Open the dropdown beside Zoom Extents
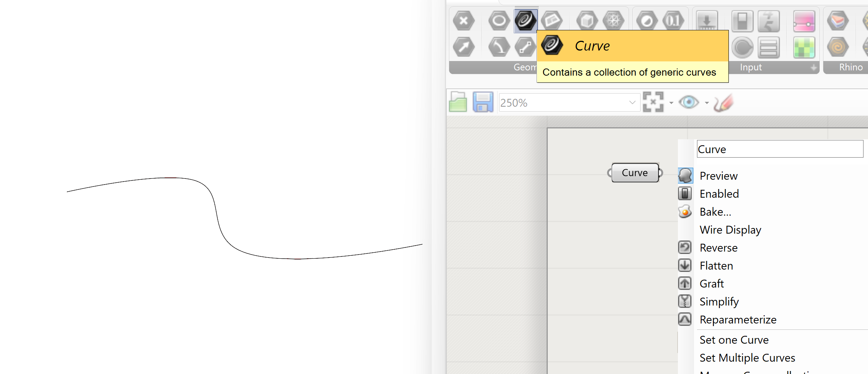Image resolution: width=868 pixels, height=374 pixels. pos(671,103)
